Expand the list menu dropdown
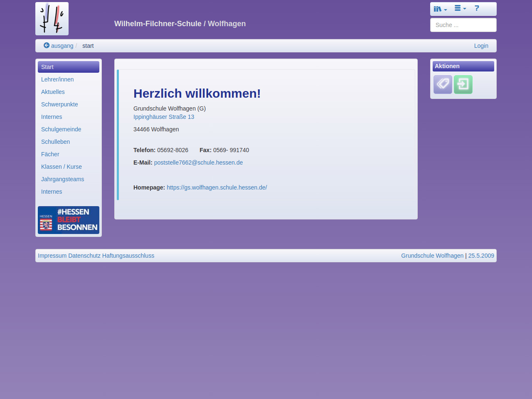 coord(460,8)
